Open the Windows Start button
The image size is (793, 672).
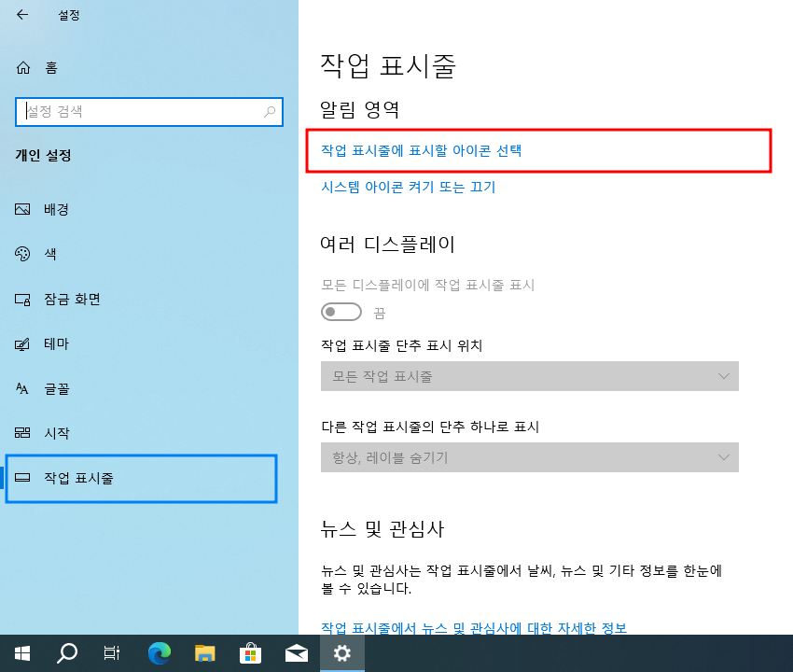(22, 653)
